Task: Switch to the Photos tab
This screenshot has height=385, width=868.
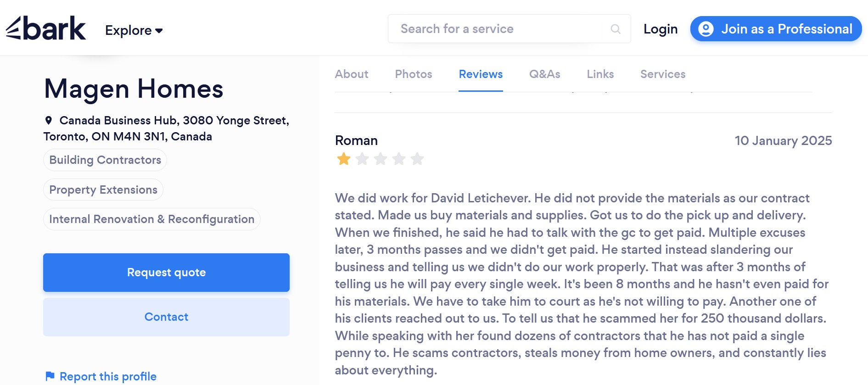Action: click(414, 74)
